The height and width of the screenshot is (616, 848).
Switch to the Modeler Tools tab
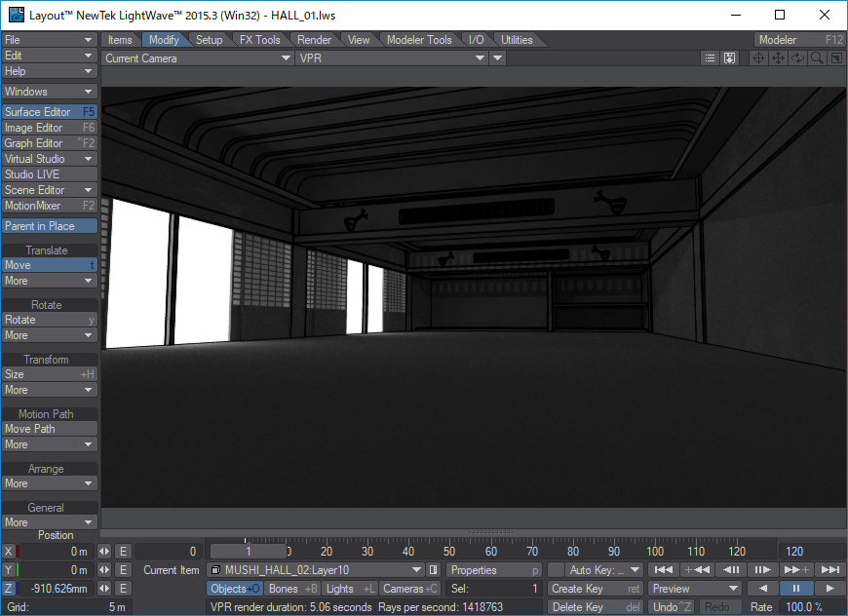click(419, 40)
